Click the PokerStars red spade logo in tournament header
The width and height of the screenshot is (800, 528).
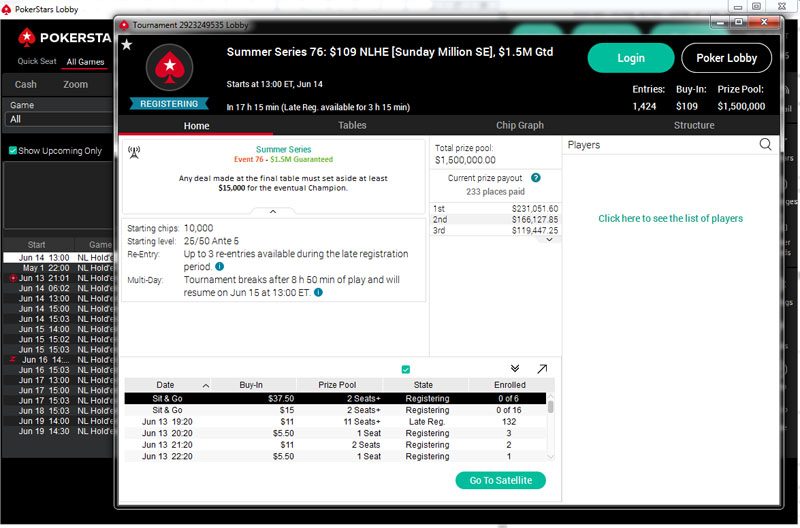169,67
